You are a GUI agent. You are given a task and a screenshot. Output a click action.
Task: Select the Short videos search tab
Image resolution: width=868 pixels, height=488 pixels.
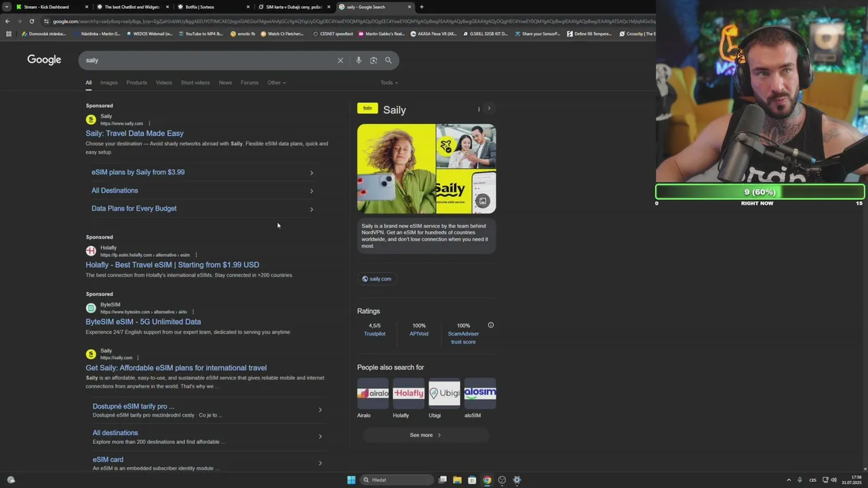(x=195, y=83)
